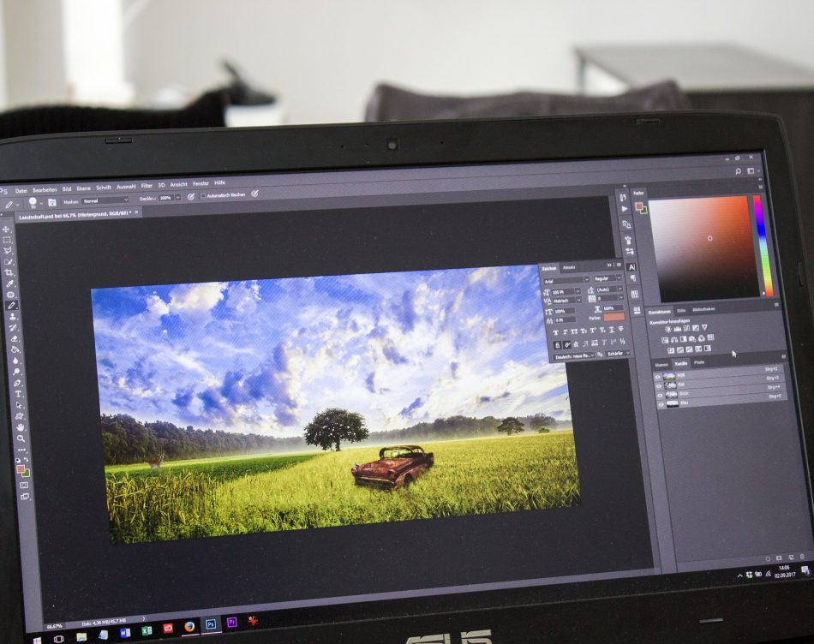The image size is (814, 644).
Task: Toggle visibility of the Blau channel
Action: click(661, 404)
